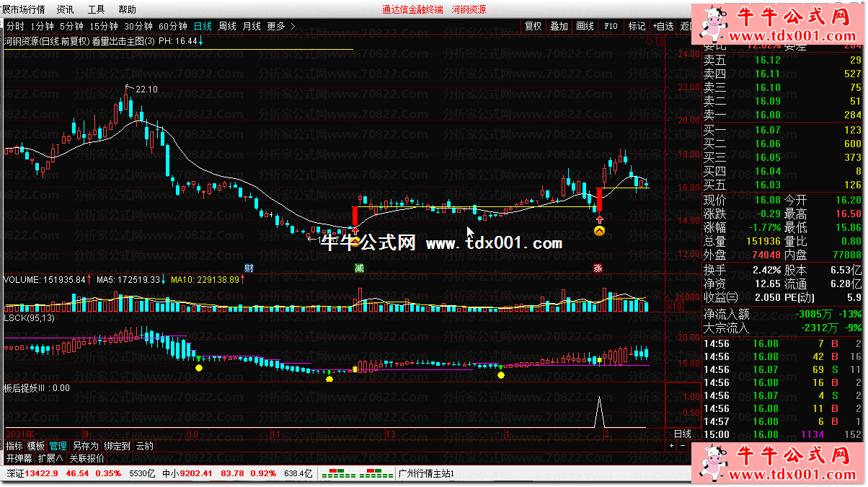Click the small red diamond icon at chart top-right
This screenshot has height=487, width=868.
coord(648,42)
